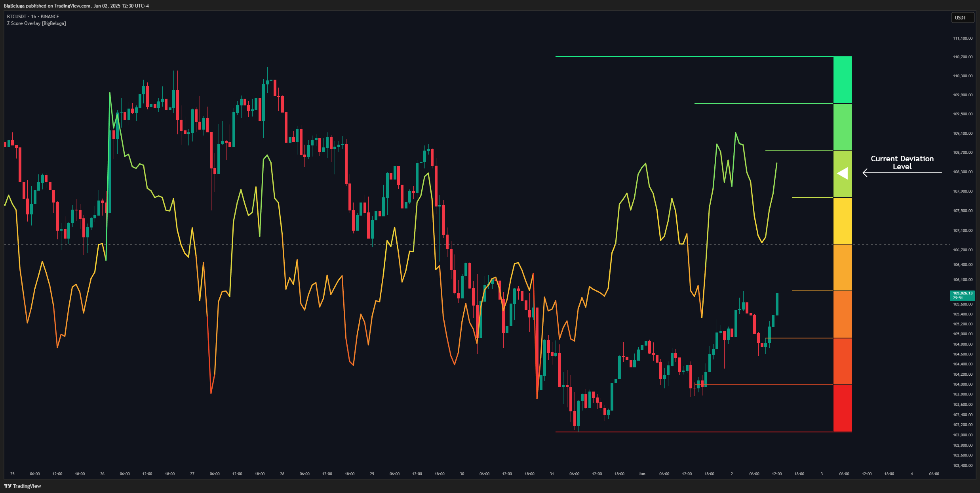Click the date label 29 on the time axis

[372, 474]
